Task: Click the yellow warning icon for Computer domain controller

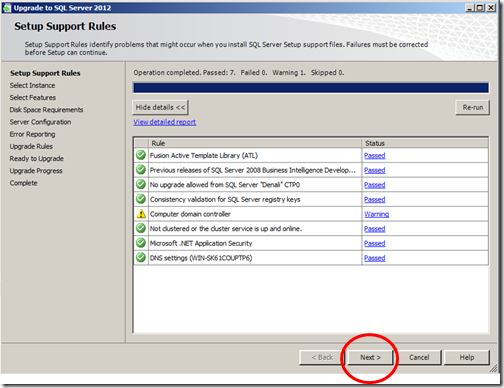Action: pos(141,214)
